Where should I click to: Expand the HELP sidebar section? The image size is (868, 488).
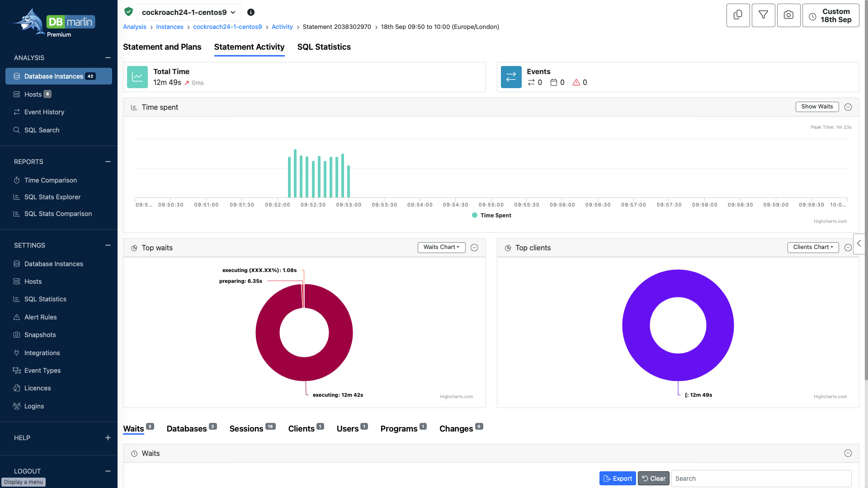tap(108, 438)
